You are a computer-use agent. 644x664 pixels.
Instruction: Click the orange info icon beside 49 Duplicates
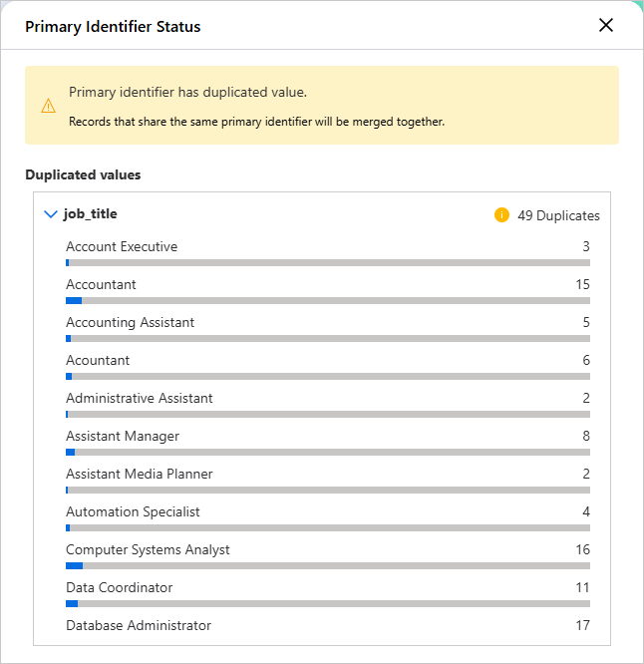[x=501, y=215]
